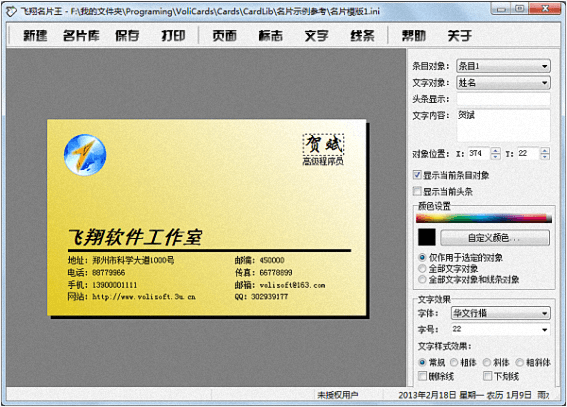Minimize the 飞翔名片王 window
This screenshot has width=567, height=407.
[x=502, y=9]
